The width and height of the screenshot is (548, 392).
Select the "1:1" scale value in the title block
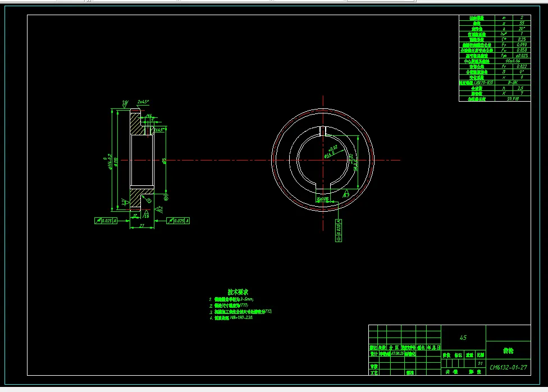point(481,363)
